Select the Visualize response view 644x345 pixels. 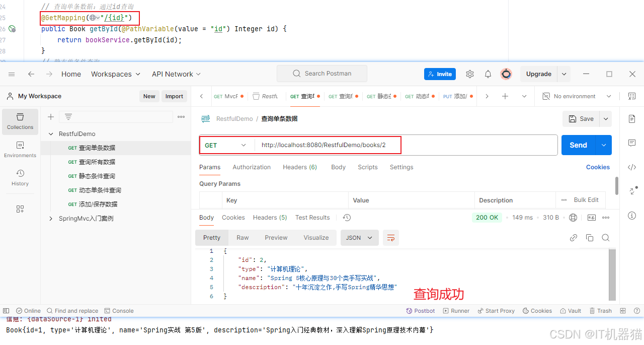click(x=316, y=238)
